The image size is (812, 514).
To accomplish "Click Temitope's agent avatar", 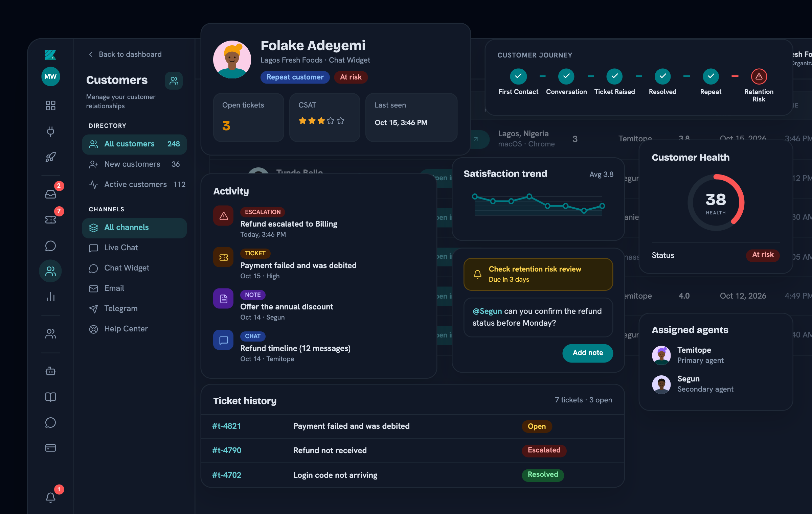I will click(661, 355).
